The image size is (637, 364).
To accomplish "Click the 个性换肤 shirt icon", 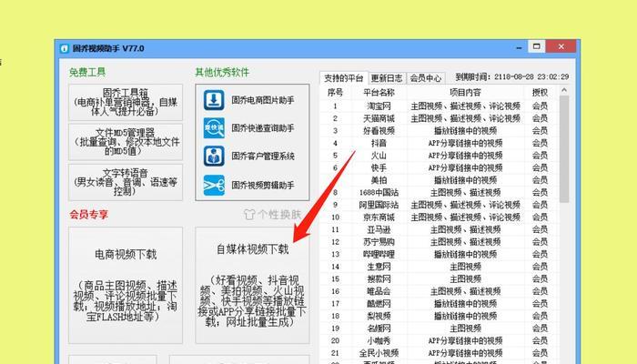I will pyautogui.click(x=249, y=214).
